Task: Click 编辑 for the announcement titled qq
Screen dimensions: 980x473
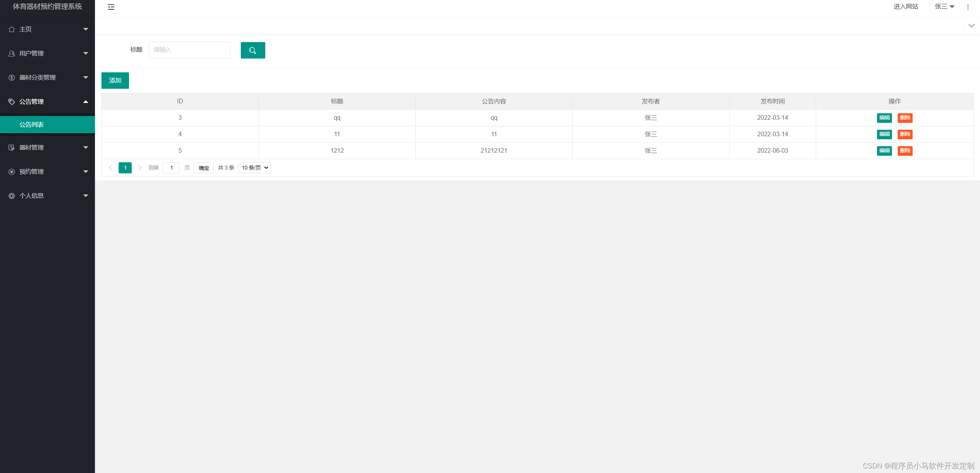Action: click(x=884, y=118)
